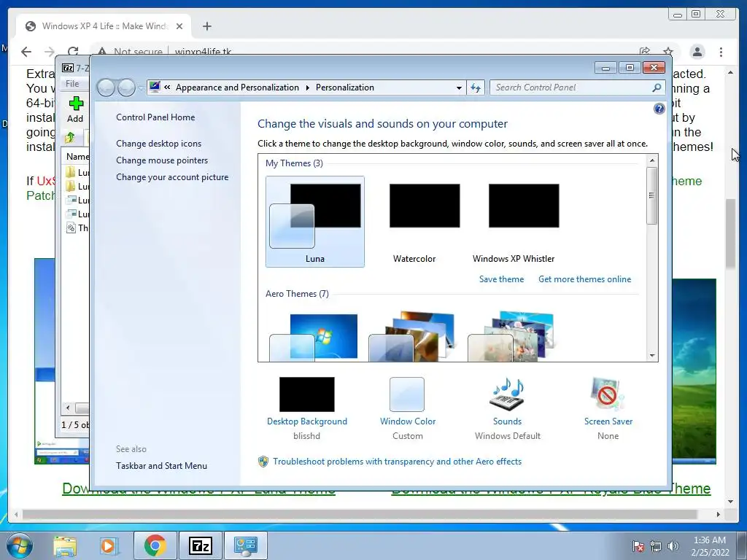Open Desktop Background settings icon
Image resolution: width=747 pixels, height=560 pixels.
point(307,394)
